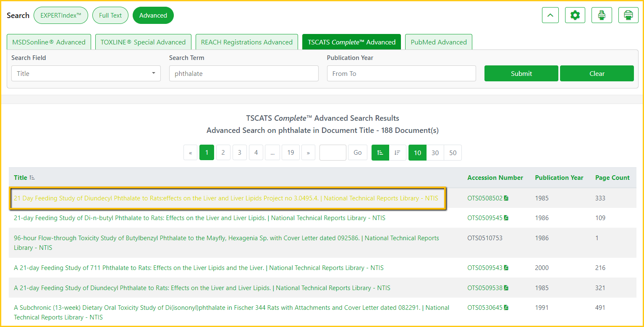644x327 pixels.
Task: Open the PDF icon beside OTS0530645
Action: coord(506,308)
